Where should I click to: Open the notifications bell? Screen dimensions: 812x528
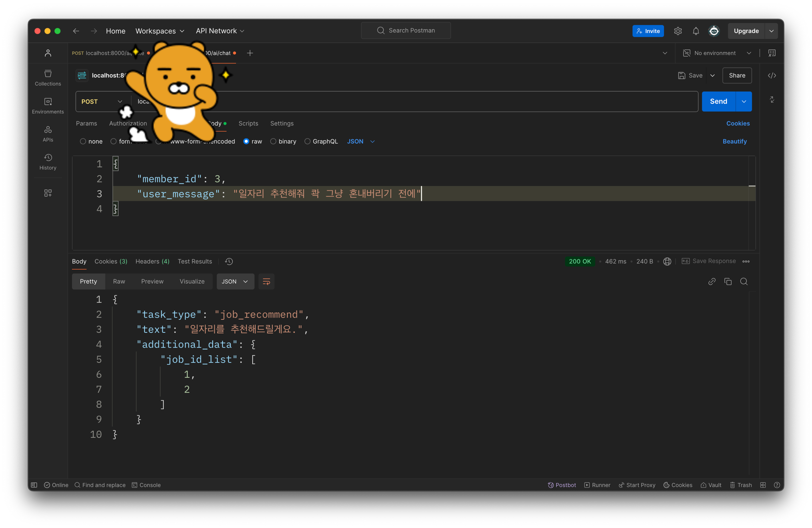[x=696, y=31]
